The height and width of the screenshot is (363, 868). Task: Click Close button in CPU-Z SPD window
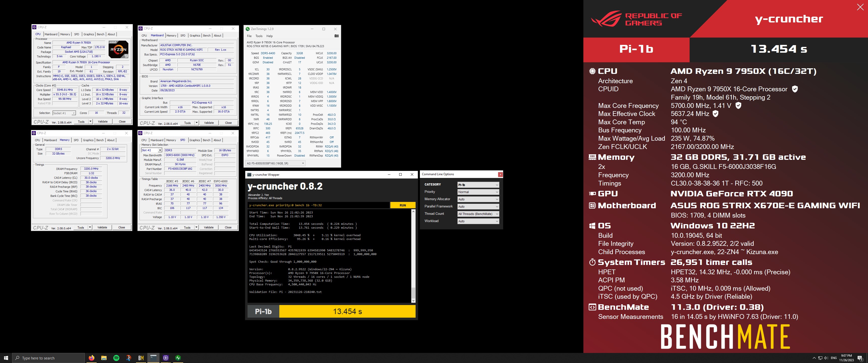tap(228, 227)
